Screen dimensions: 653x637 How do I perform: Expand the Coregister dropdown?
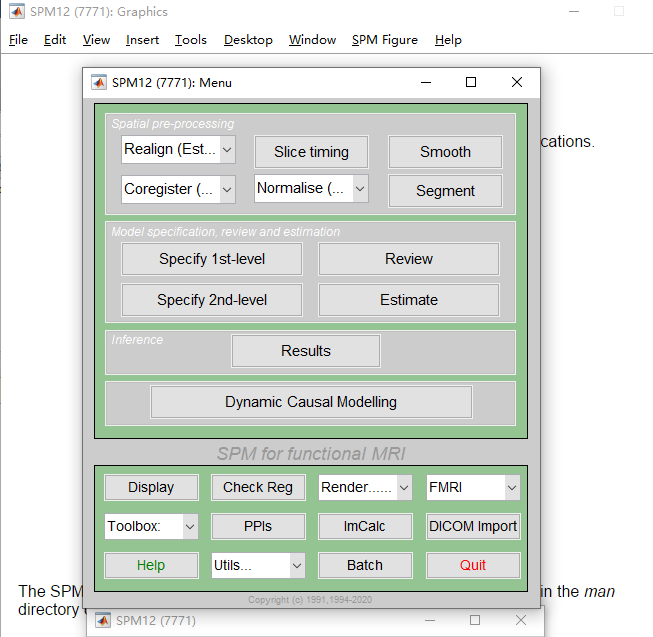178,189
